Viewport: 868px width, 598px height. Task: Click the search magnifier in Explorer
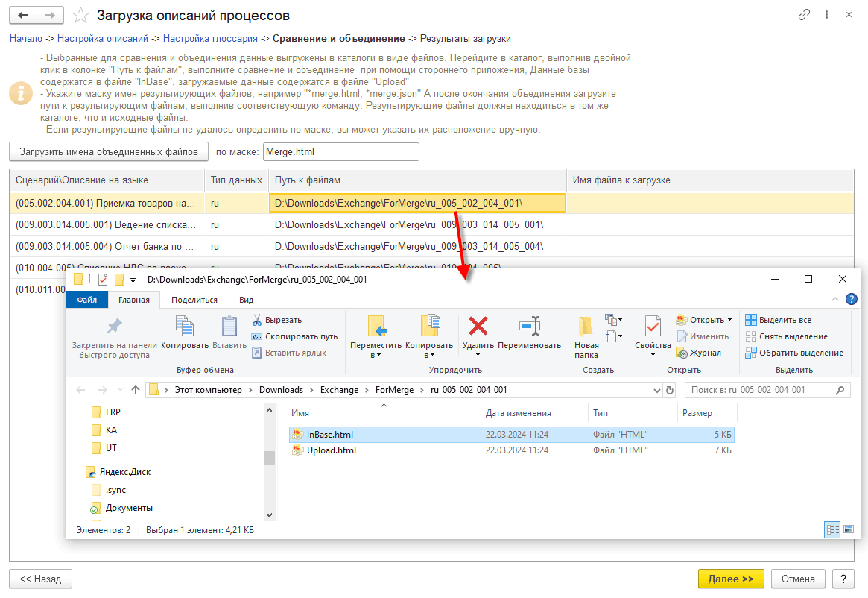(x=840, y=390)
